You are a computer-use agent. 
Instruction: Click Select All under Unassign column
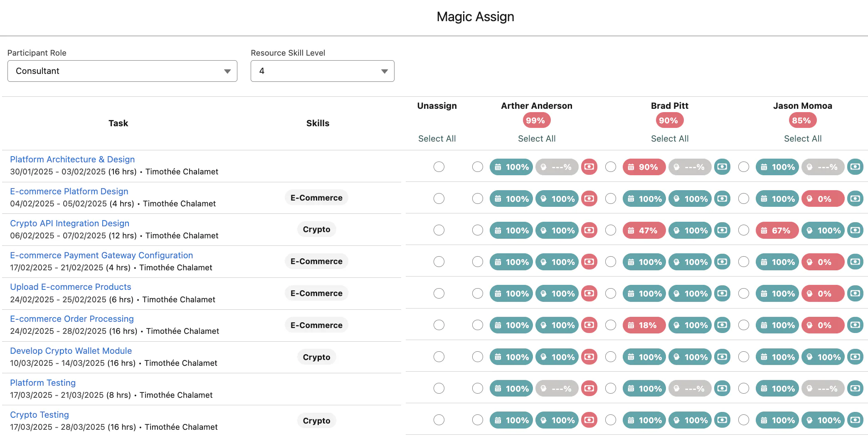point(437,139)
